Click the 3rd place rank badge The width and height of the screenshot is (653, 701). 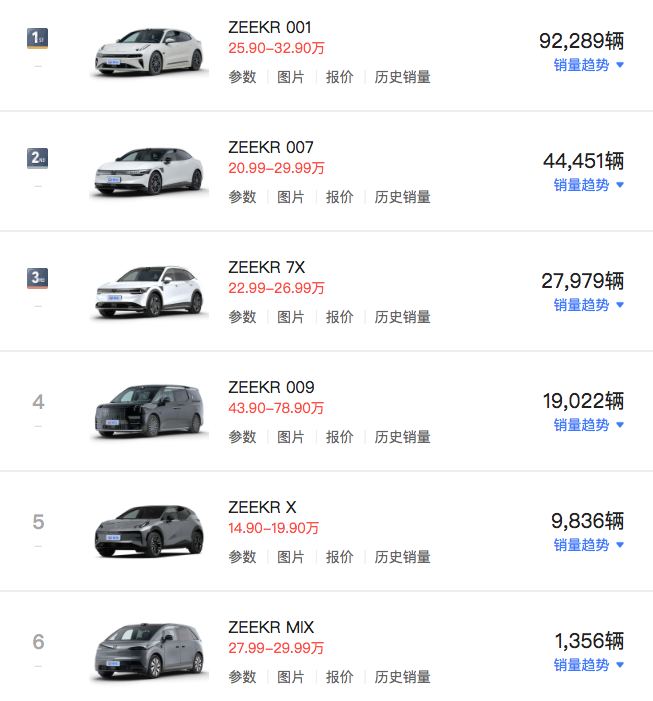pos(38,278)
